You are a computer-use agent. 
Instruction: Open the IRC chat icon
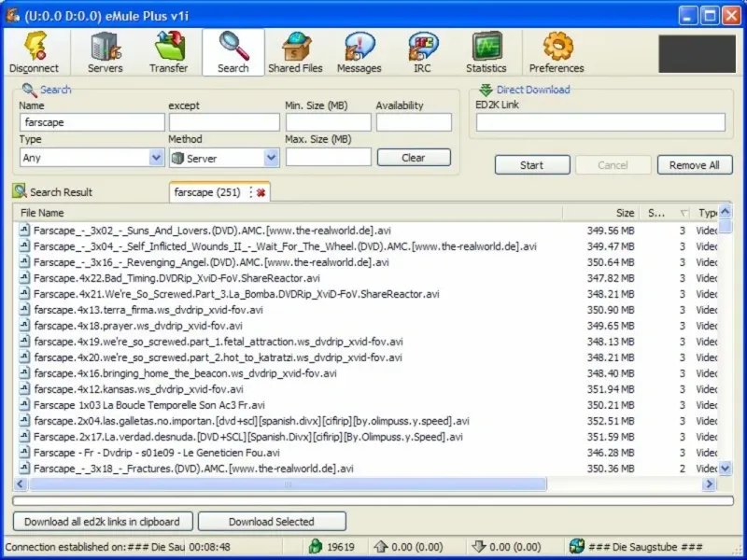click(x=423, y=46)
